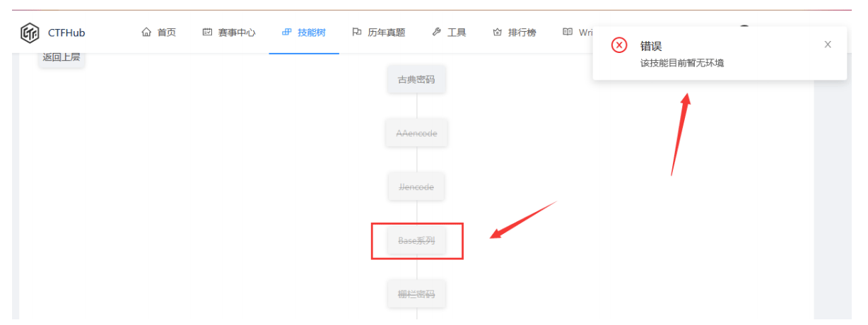Dismiss the 错误 notification with X
Viewport: 868px width, 325px height.
(828, 45)
